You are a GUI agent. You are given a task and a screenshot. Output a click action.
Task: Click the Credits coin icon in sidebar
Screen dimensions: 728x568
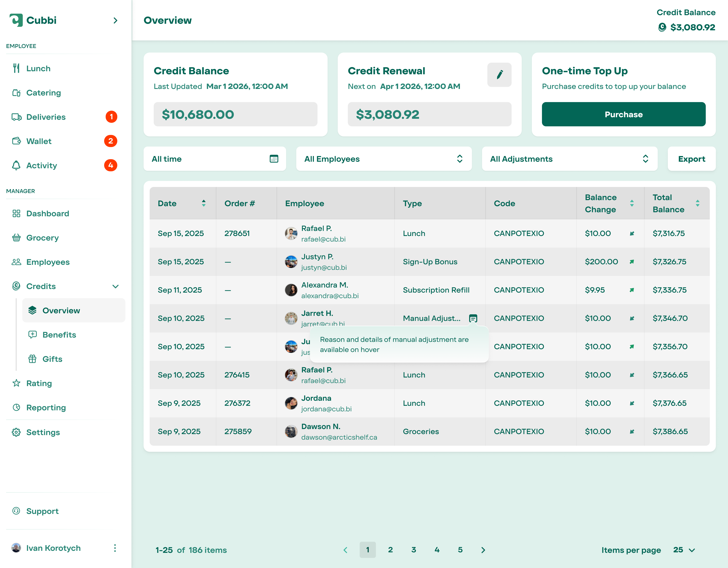click(x=16, y=286)
